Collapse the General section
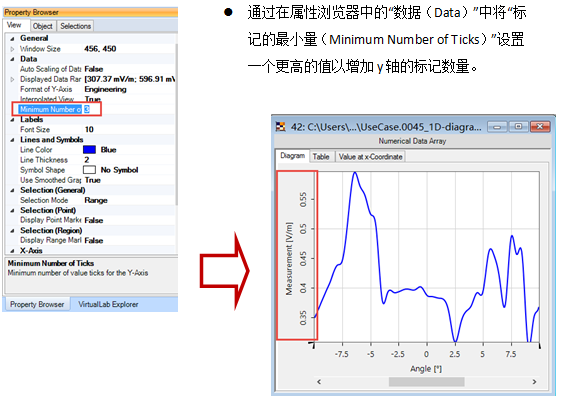The height and width of the screenshot is (403, 564). click(12, 38)
